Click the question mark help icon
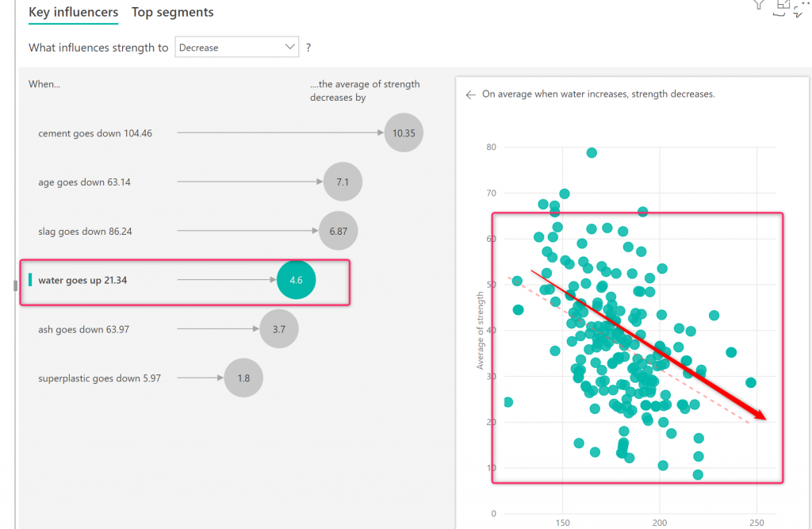This screenshot has height=529, width=812. tap(308, 48)
